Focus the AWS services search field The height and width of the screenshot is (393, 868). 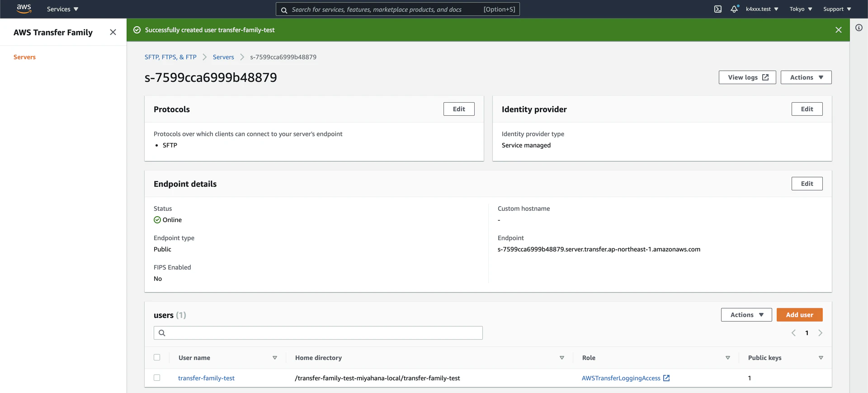[x=398, y=9]
